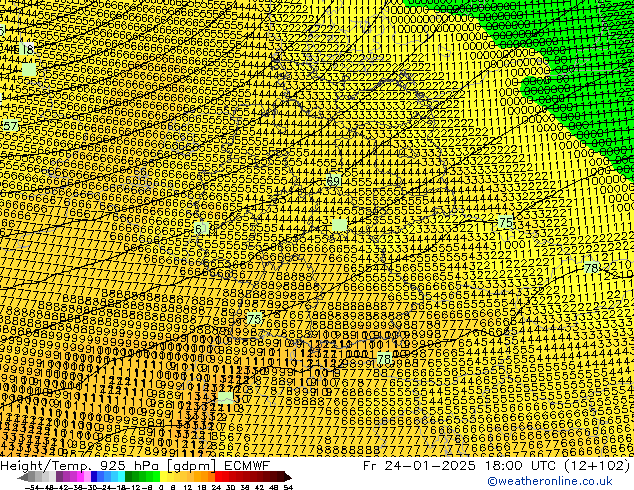Viewport: 634px width, 490px height.
Task: Click the '12' legend value under the orange swatches
Action: point(187,487)
